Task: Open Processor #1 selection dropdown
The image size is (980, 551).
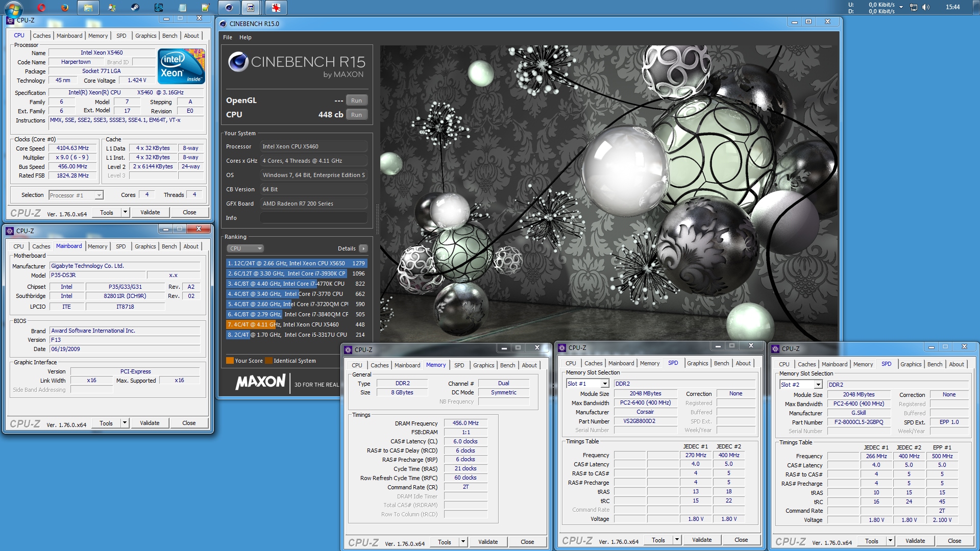Action: 76,195
